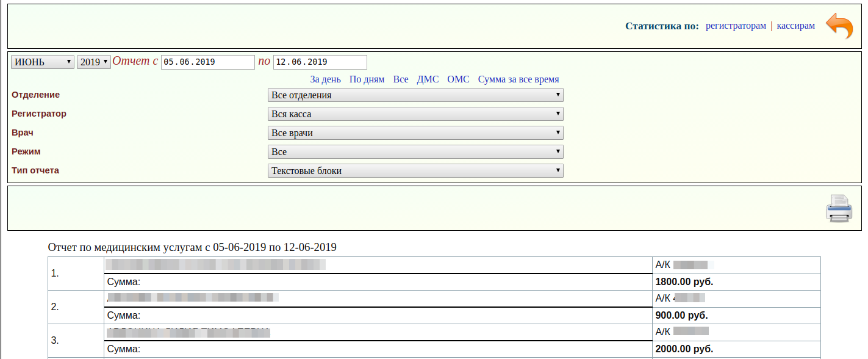Click the Сумма за все время link
Screen dimensions: 868x359
[x=518, y=79]
